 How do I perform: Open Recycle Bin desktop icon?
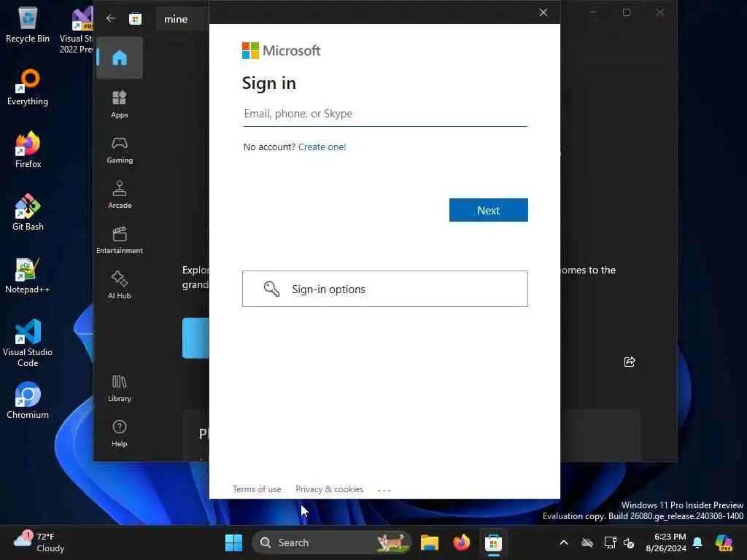28,25
